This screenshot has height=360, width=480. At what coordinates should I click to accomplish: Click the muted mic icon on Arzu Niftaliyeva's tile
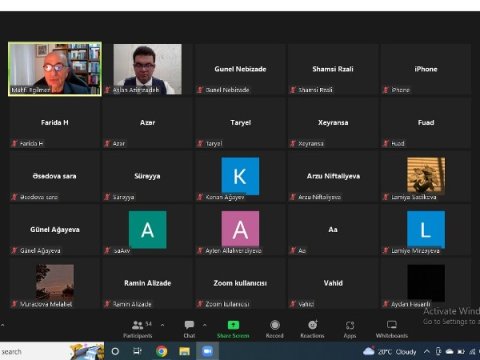[x=293, y=197]
